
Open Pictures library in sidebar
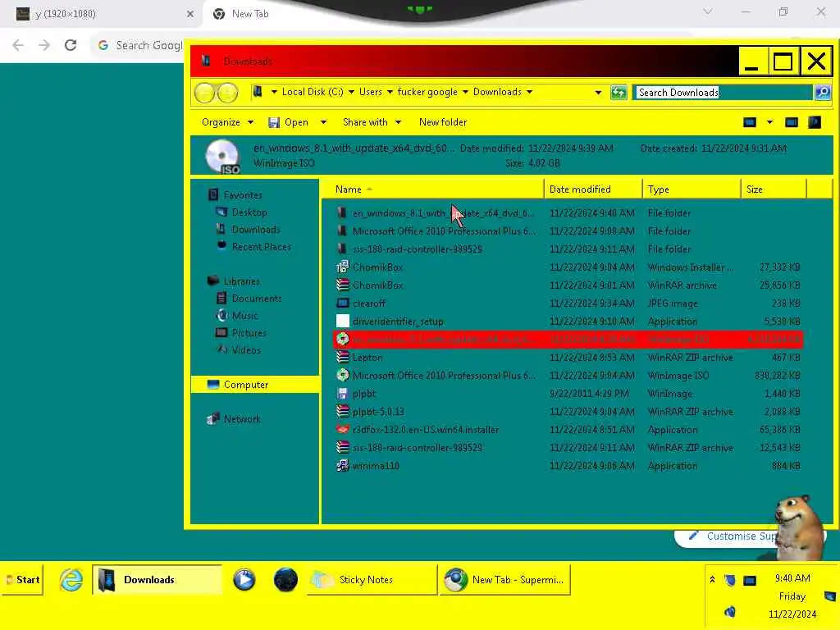[x=249, y=333]
